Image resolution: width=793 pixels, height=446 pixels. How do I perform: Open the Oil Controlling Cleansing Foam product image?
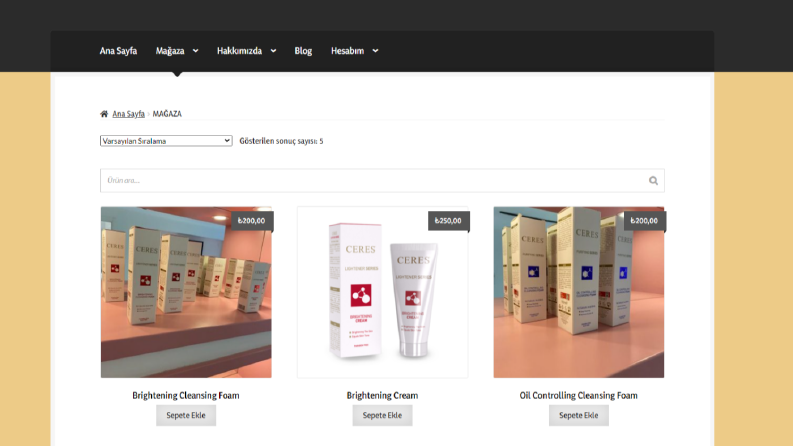point(579,292)
